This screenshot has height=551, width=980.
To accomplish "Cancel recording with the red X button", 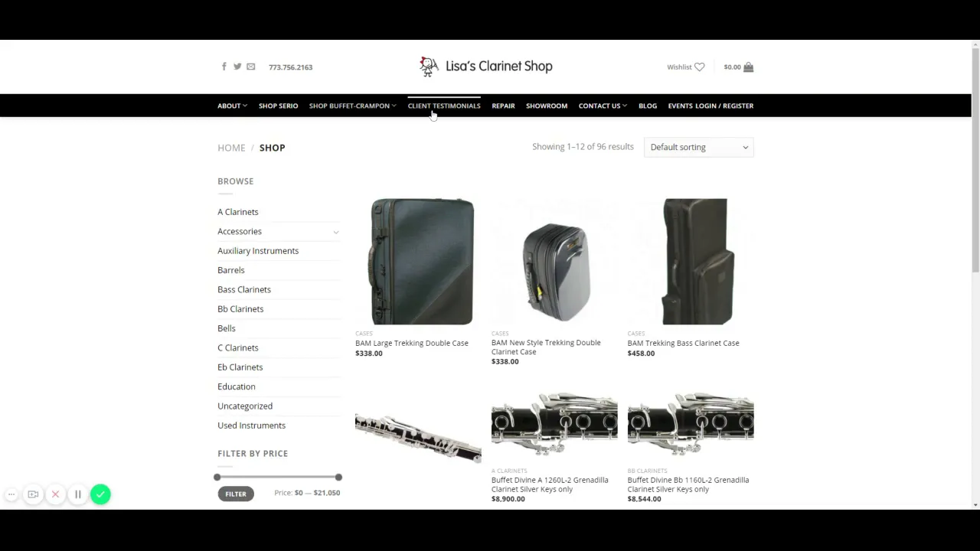I will tap(55, 494).
